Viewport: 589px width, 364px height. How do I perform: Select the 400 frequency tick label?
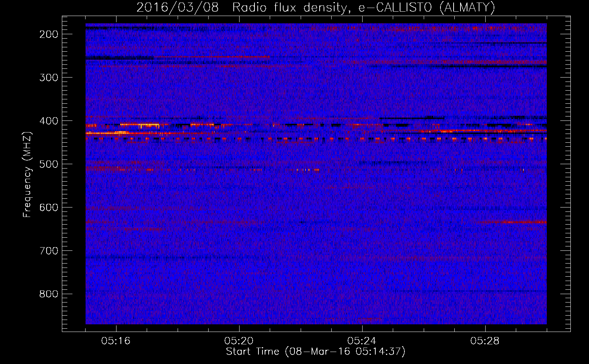coord(49,121)
